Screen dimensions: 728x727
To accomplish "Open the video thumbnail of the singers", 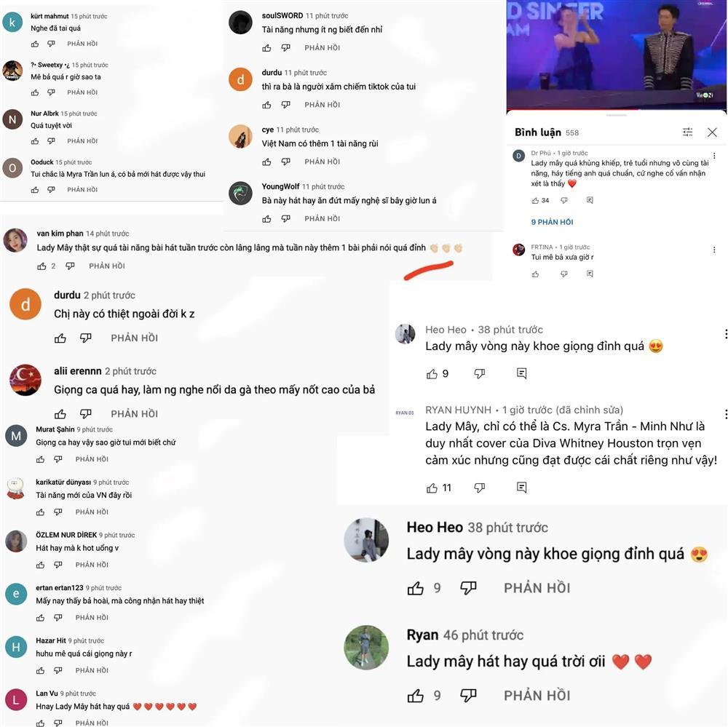I will tap(616, 55).
